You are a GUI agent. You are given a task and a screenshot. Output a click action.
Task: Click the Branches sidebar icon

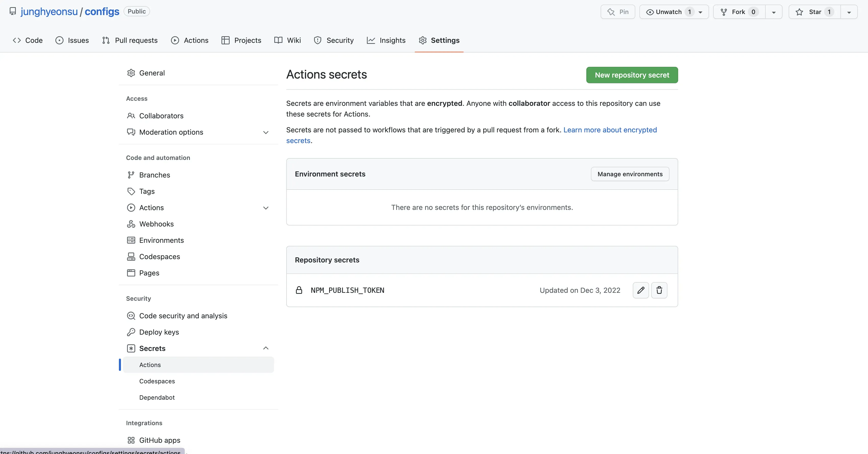point(131,175)
